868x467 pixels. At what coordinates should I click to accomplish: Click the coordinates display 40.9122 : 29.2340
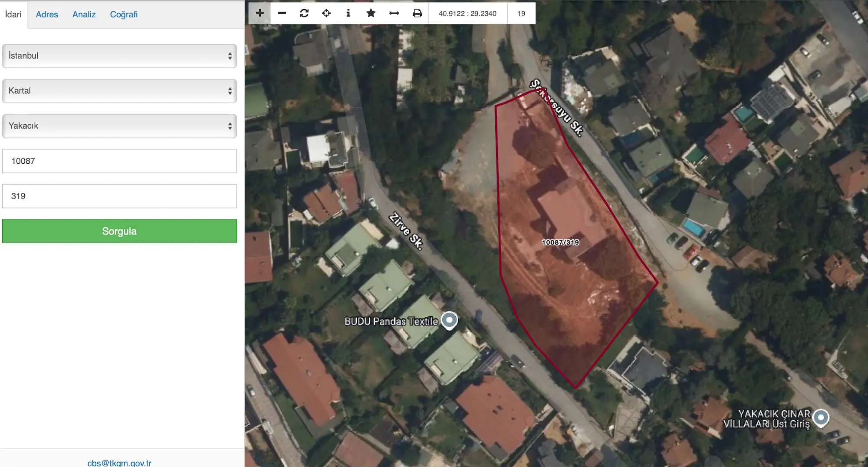[467, 13]
